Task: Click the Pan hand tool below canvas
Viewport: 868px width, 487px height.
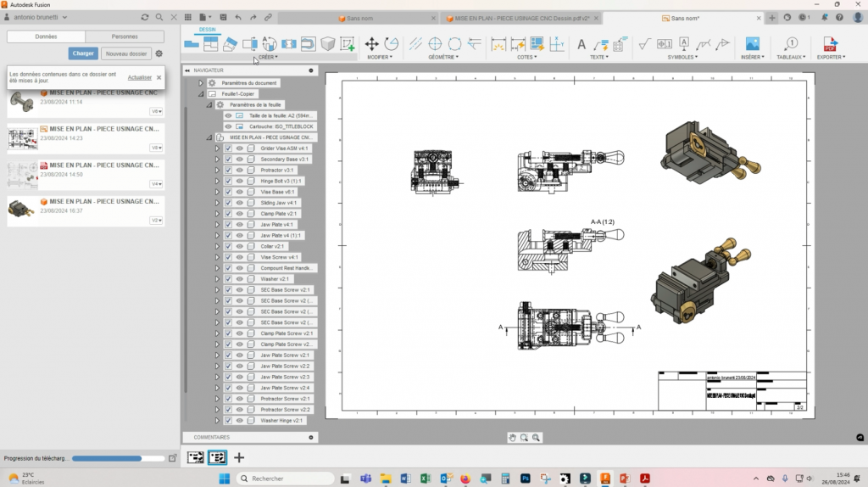Action: [512, 438]
